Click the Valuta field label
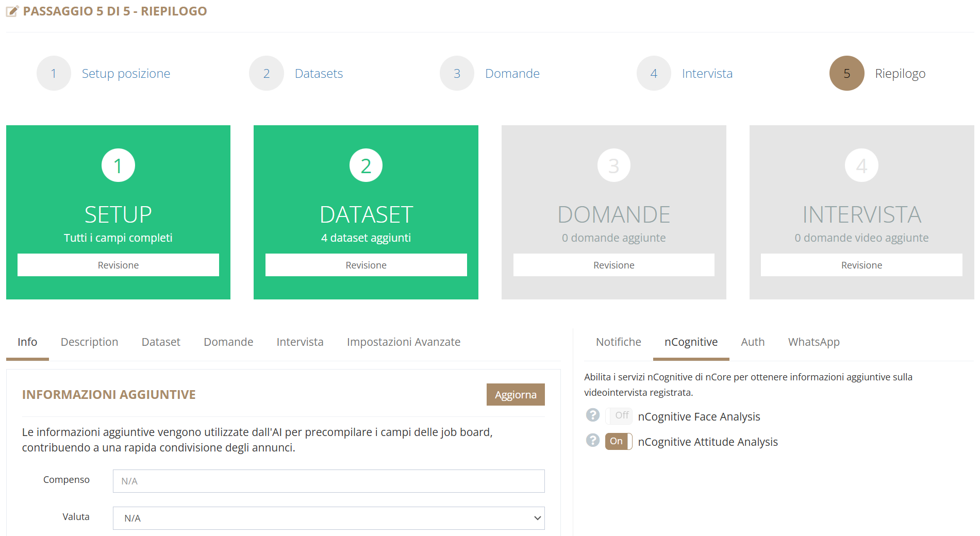This screenshot has height=536, width=980. point(76,517)
